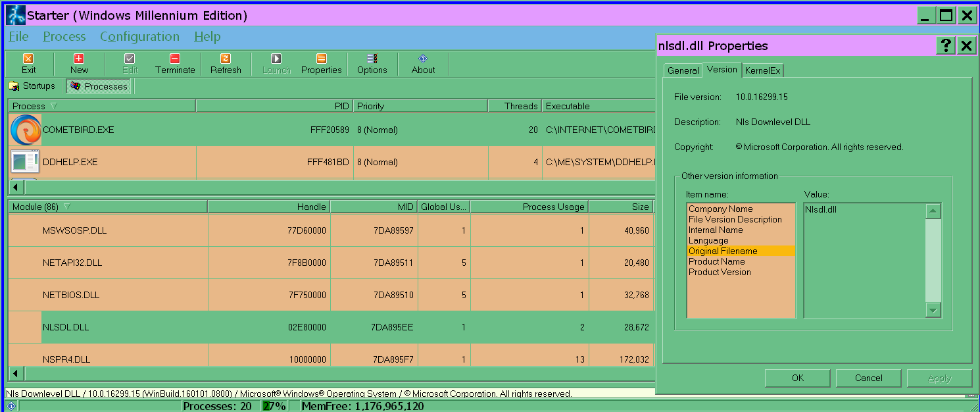The height and width of the screenshot is (412, 980).
Task: Select the MSWSOSP.DLL module row
Action: point(331,230)
